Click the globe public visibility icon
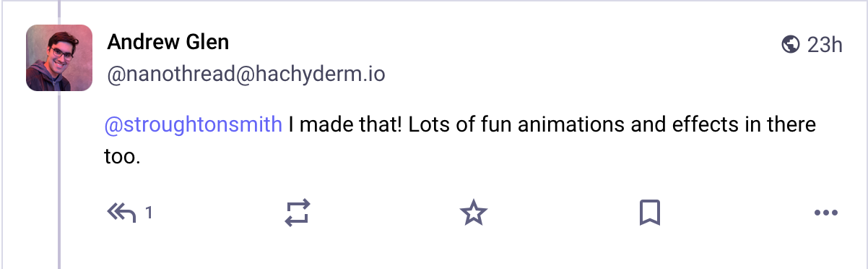 (x=791, y=45)
